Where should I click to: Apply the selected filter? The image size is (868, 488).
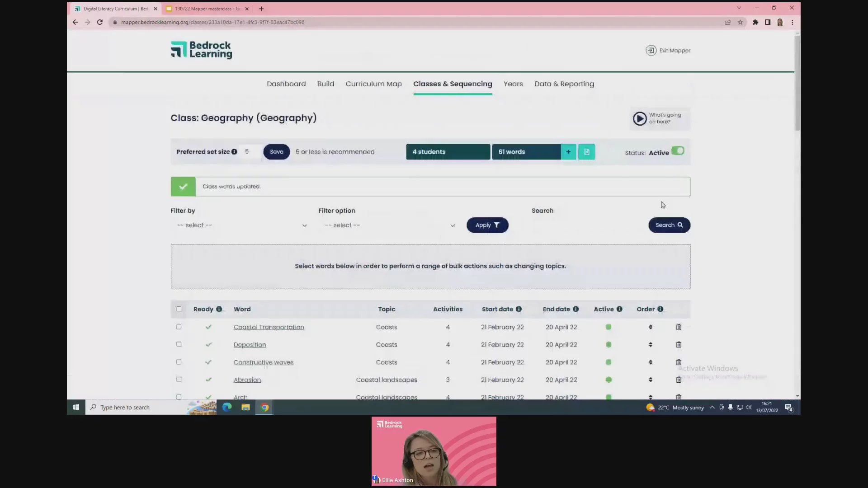[487, 225]
